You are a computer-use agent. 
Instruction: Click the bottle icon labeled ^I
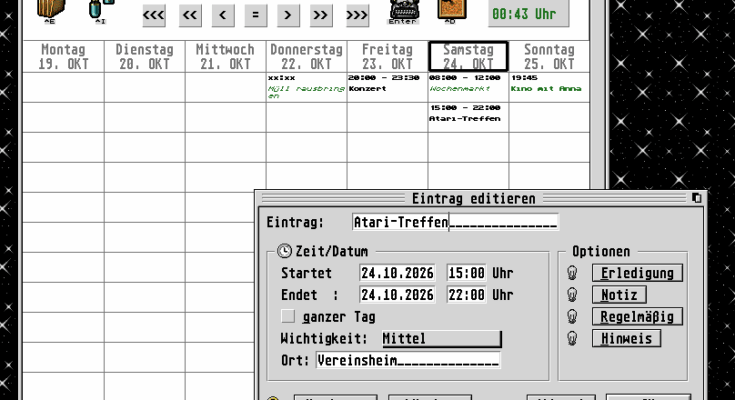pos(100,10)
